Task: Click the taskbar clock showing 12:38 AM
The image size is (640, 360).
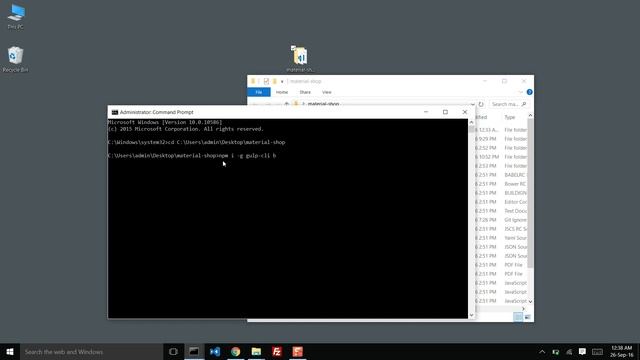Action: coord(622,351)
